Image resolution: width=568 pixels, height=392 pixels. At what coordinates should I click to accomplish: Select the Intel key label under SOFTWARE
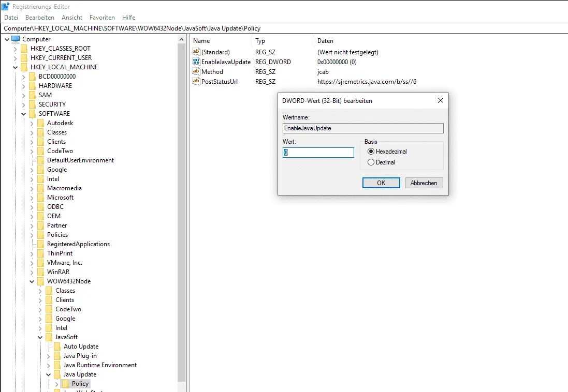click(x=53, y=179)
